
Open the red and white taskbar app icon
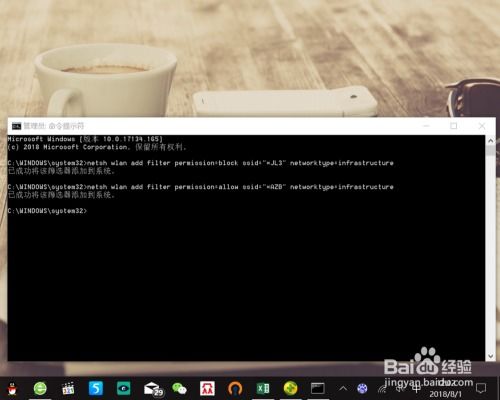click(207, 389)
